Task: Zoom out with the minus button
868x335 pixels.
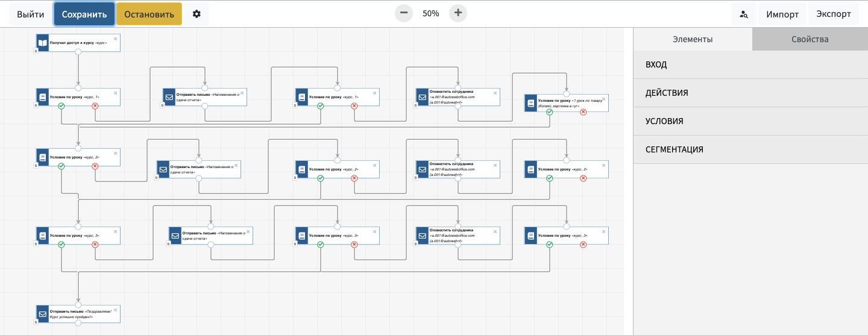Action: pos(404,13)
